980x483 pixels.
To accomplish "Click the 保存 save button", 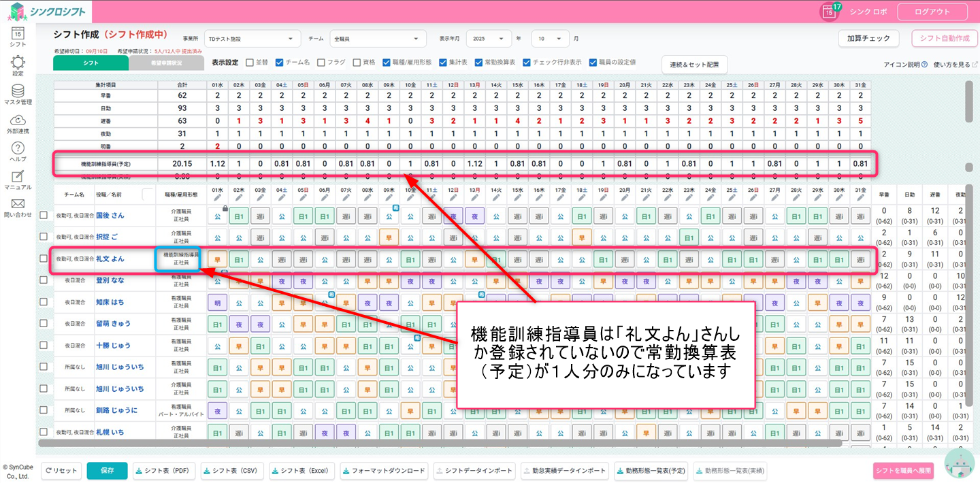I will pyautogui.click(x=107, y=471).
